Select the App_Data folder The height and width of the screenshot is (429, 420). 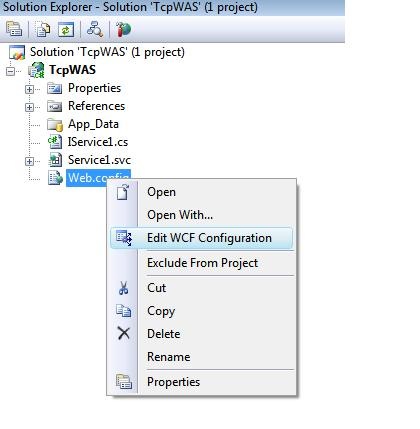(93, 124)
